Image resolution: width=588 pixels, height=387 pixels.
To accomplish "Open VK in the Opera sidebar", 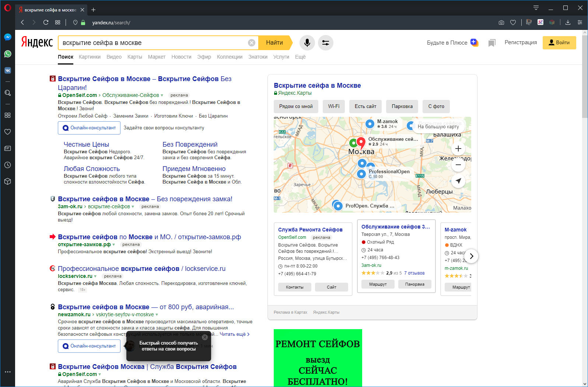I will click(x=7, y=70).
